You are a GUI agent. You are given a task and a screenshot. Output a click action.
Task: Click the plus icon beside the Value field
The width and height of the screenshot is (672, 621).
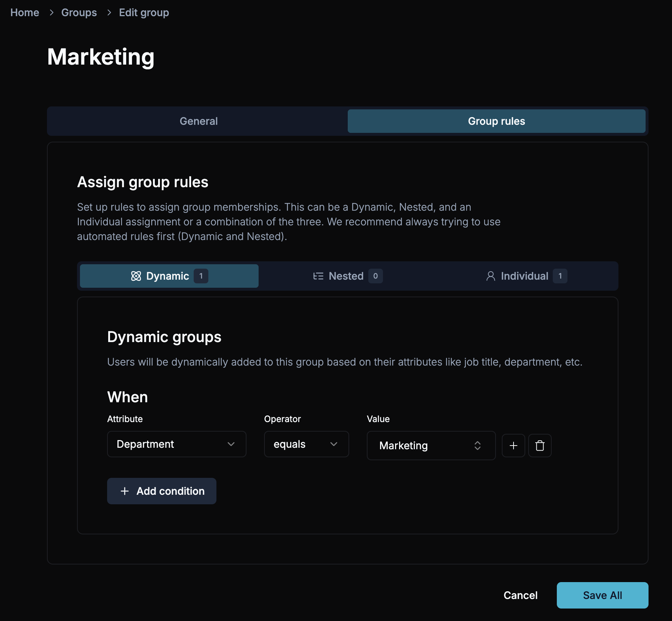(513, 446)
